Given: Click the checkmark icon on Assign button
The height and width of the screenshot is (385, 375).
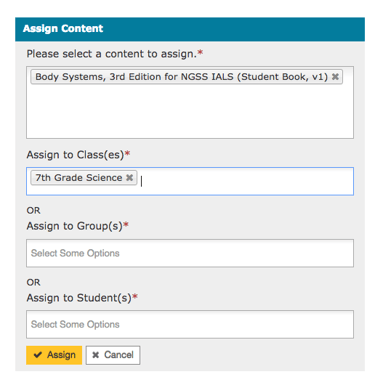Looking at the screenshot, I should [38, 355].
